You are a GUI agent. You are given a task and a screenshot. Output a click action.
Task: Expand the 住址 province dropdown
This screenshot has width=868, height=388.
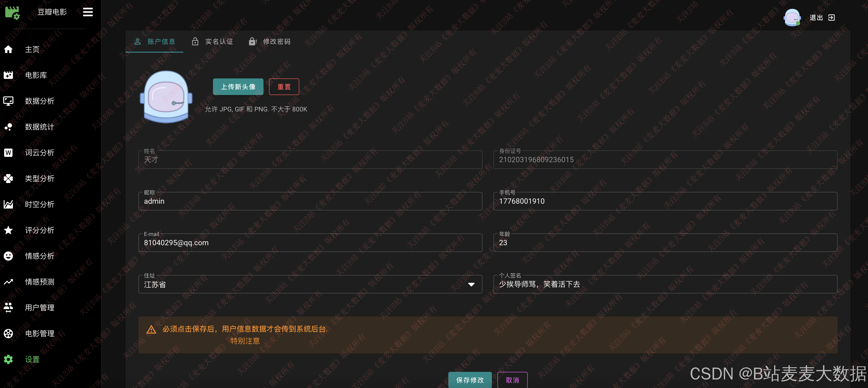click(x=471, y=285)
